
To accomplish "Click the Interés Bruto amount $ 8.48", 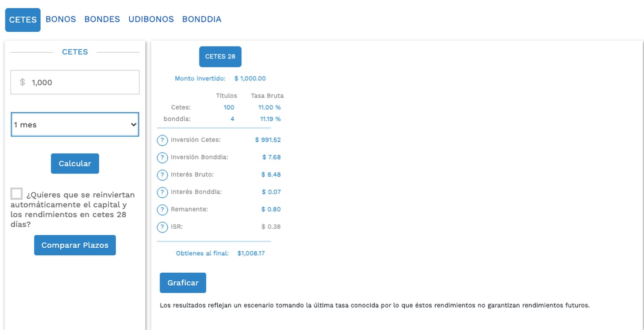I will click(271, 175).
